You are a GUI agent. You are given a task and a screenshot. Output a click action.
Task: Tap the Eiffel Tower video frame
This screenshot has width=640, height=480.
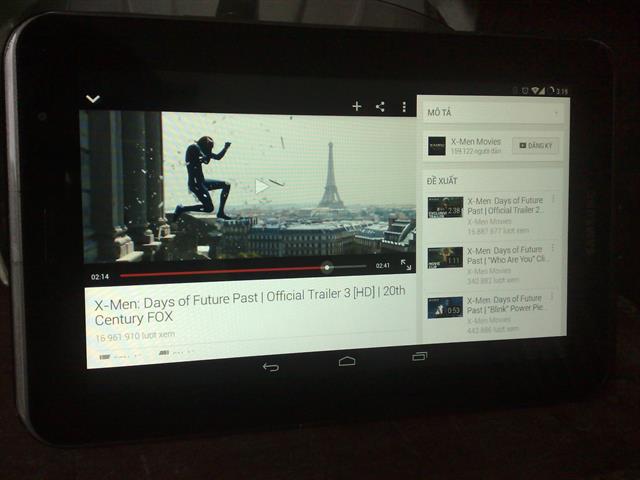(249, 186)
